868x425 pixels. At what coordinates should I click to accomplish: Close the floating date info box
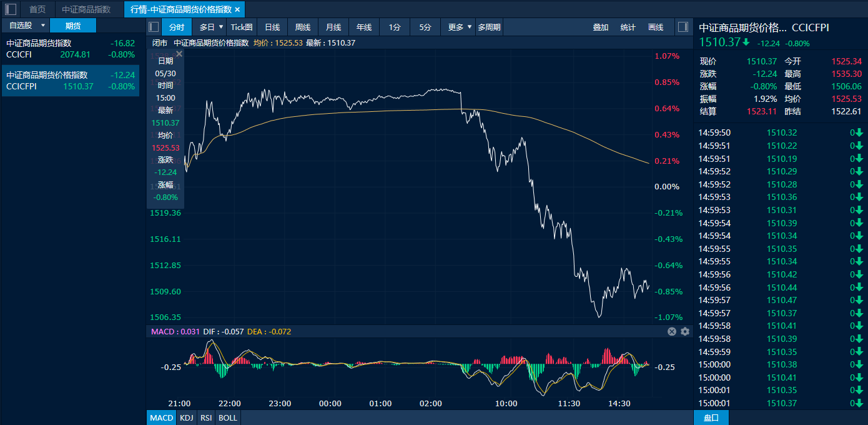(x=179, y=54)
